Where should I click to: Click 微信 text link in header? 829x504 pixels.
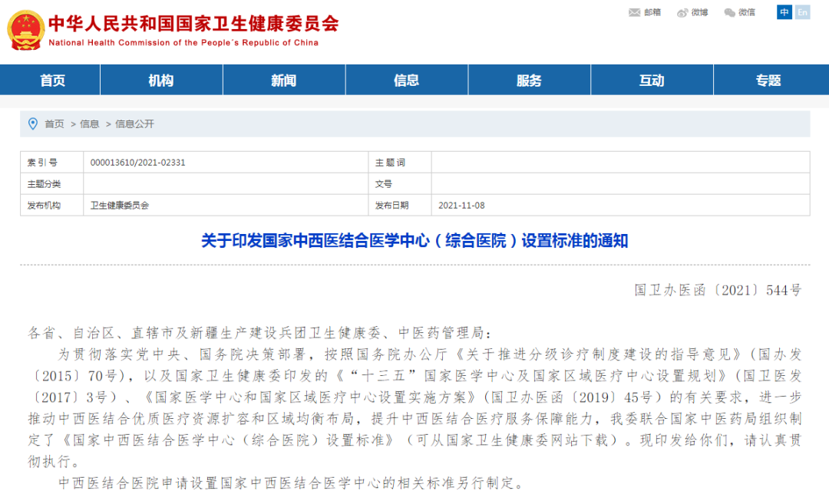pyautogui.click(x=747, y=12)
